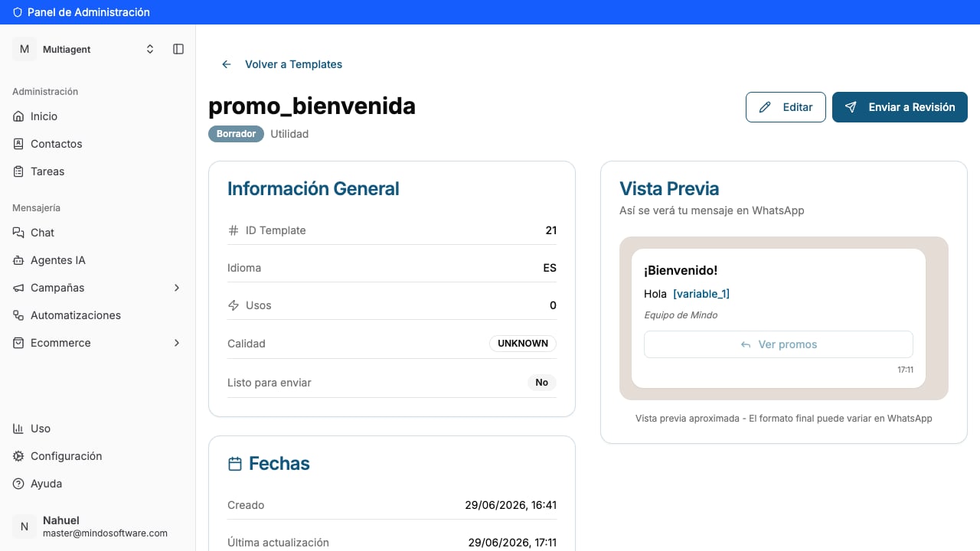Click the UNKNOWN quality badge
This screenshot has height=551, width=980.
[x=523, y=344]
